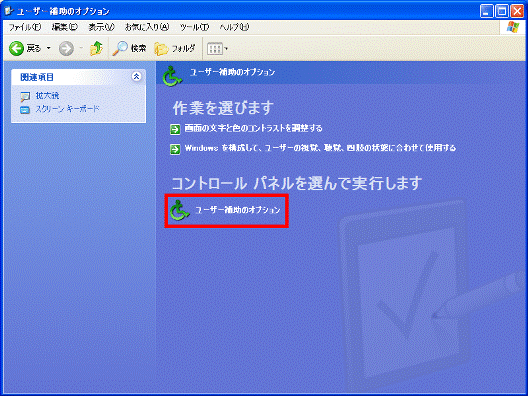This screenshot has height=396, width=528.
Task: Open the スクリーン キーボード link
Action: [67, 109]
